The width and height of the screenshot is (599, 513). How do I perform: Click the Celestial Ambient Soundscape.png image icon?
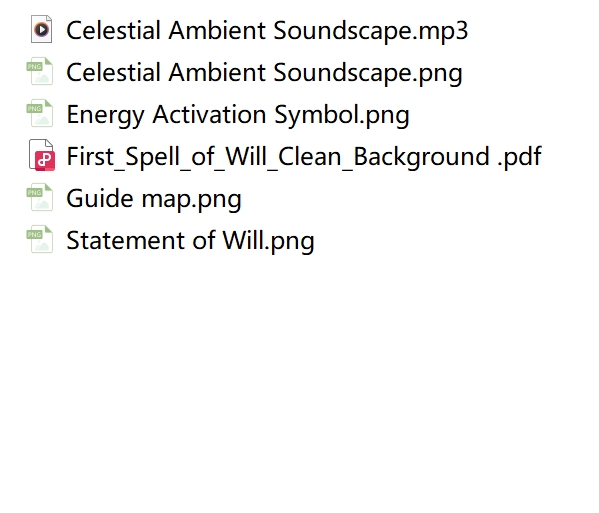coord(40,71)
